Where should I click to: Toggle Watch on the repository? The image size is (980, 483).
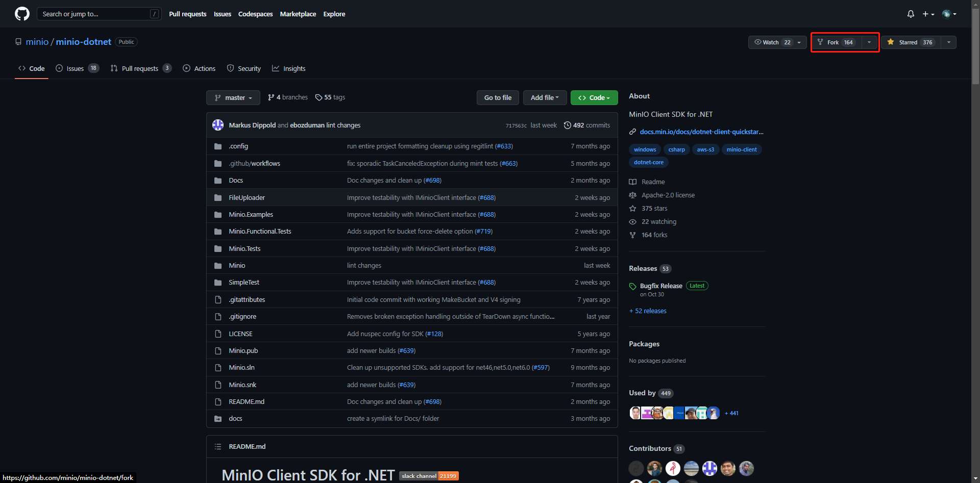(x=771, y=42)
